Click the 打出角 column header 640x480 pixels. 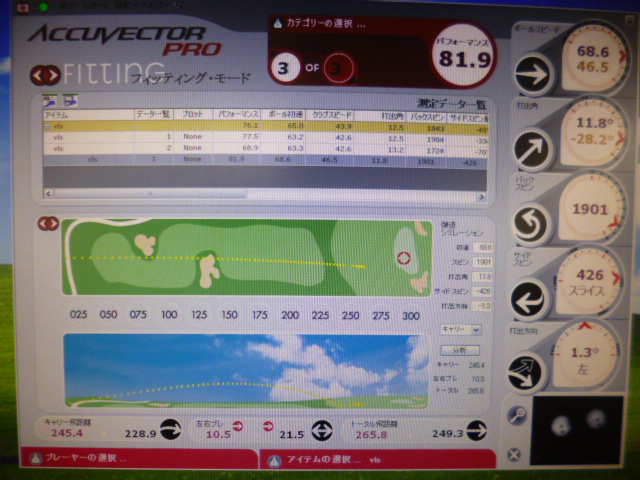coord(380,116)
